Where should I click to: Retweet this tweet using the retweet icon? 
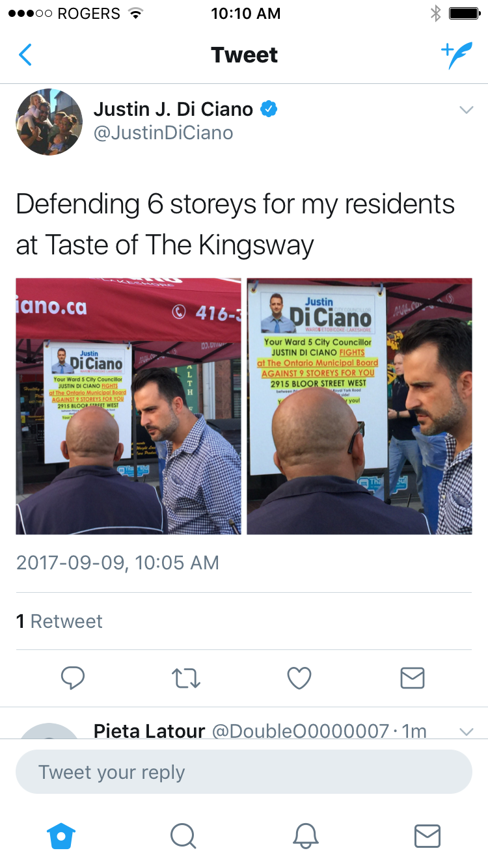click(187, 678)
